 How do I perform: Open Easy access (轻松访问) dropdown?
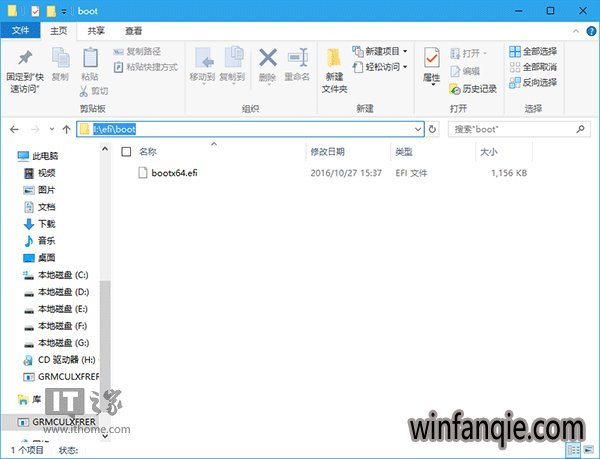[x=380, y=67]
